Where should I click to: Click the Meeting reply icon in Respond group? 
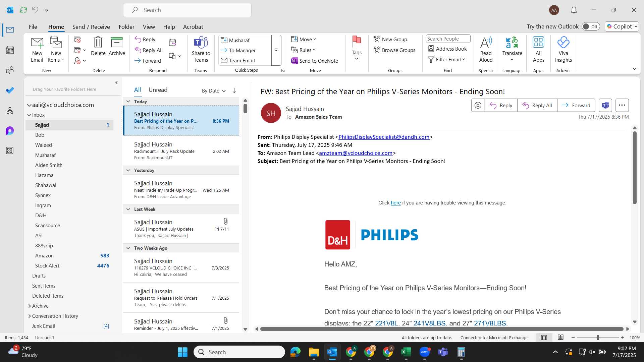pos(172,43)
